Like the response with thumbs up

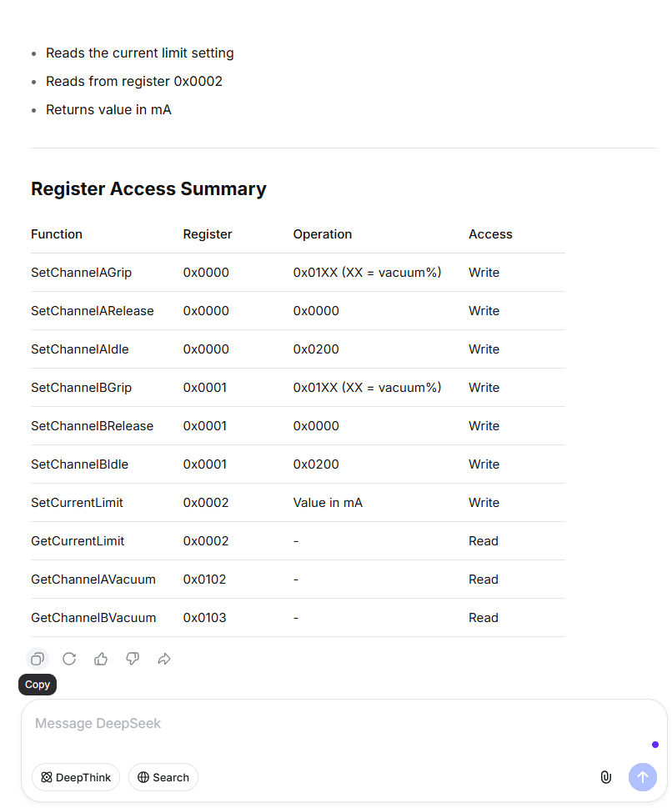point(101,659)
